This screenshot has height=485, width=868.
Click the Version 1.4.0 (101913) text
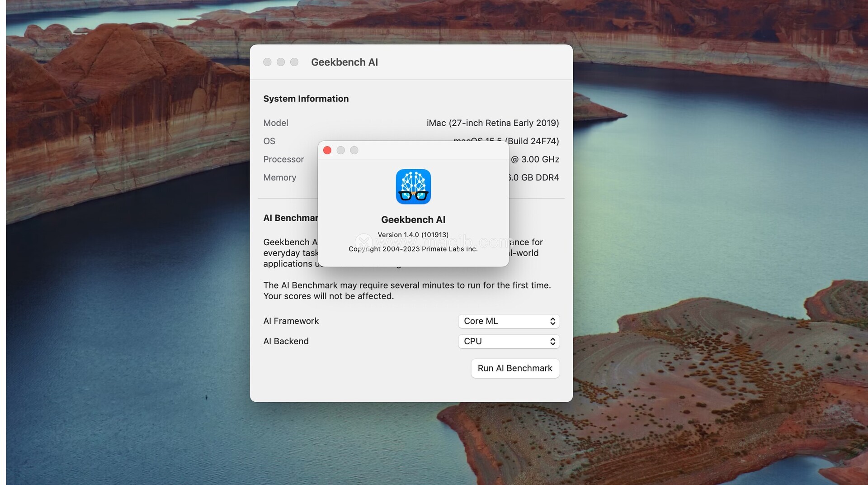[x=413, y=235]
